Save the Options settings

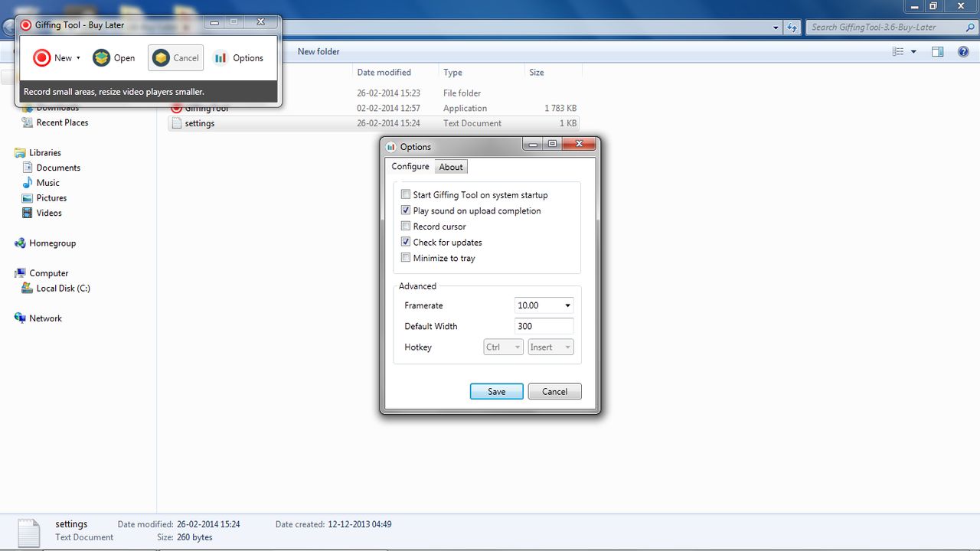497,391
